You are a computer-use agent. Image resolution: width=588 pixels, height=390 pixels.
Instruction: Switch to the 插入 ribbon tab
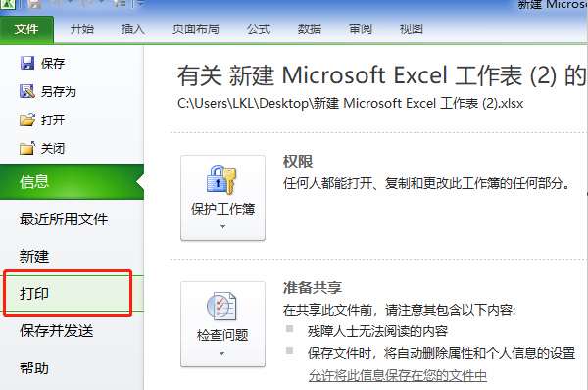click(x=132, y=28)
